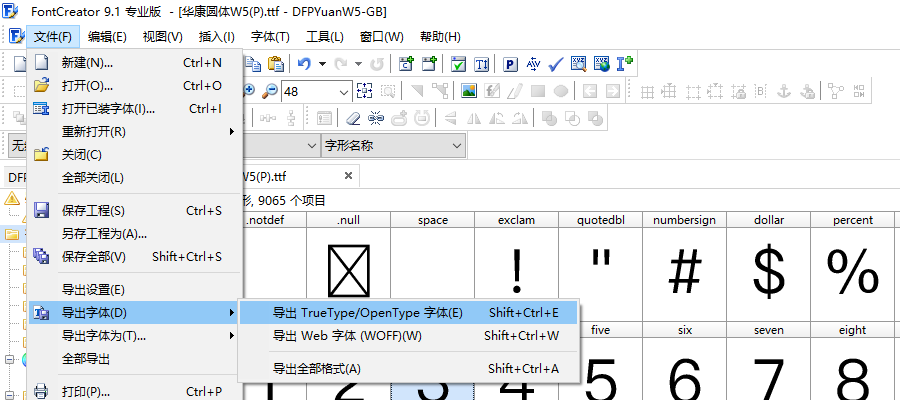Open the 文件(F) menu
900x400 pixels.
[53, 37]
